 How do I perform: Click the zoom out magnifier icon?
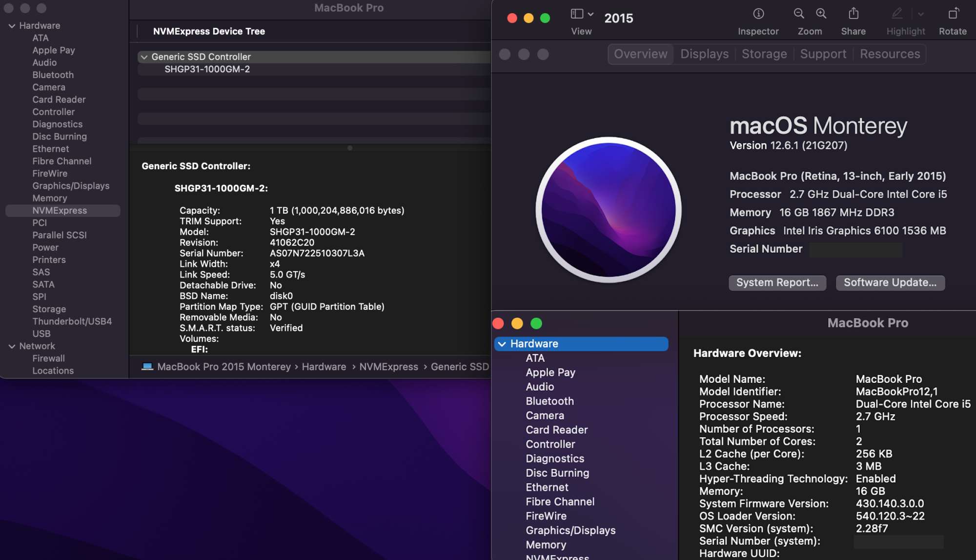(x=798, y=14)
